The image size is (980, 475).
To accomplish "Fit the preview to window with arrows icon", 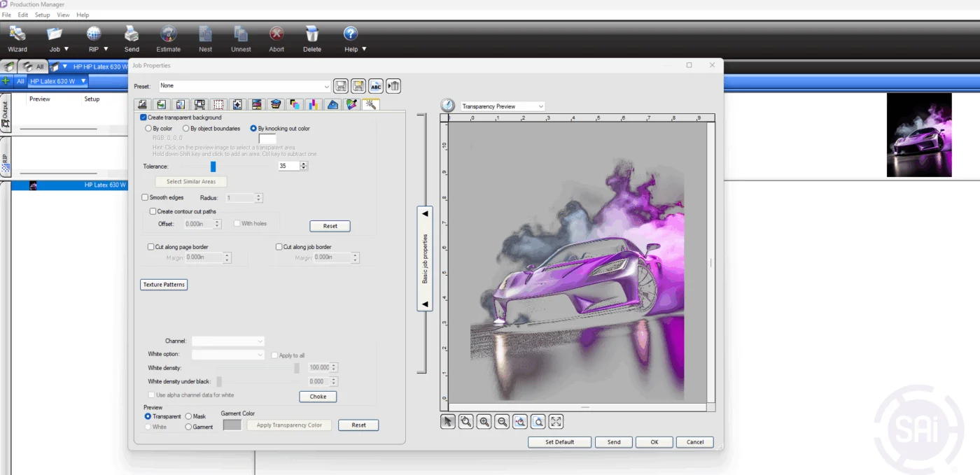I will 556,421.
